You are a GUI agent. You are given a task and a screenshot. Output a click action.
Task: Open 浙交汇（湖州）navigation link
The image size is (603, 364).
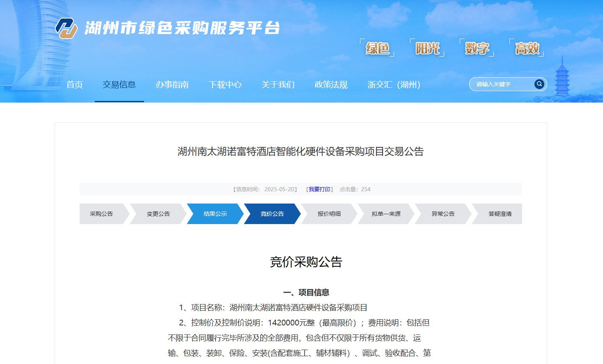click(394, 85)
